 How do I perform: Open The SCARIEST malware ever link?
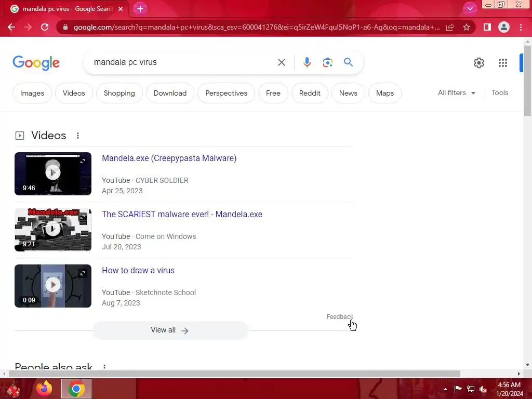pyautogui.click(x=182, y=214)
